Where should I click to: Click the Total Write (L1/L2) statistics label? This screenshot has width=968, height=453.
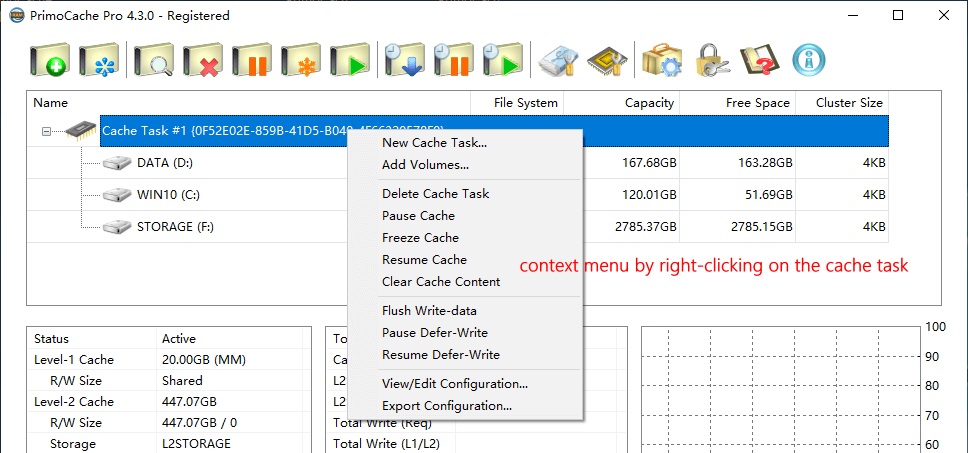pos(386,444)
